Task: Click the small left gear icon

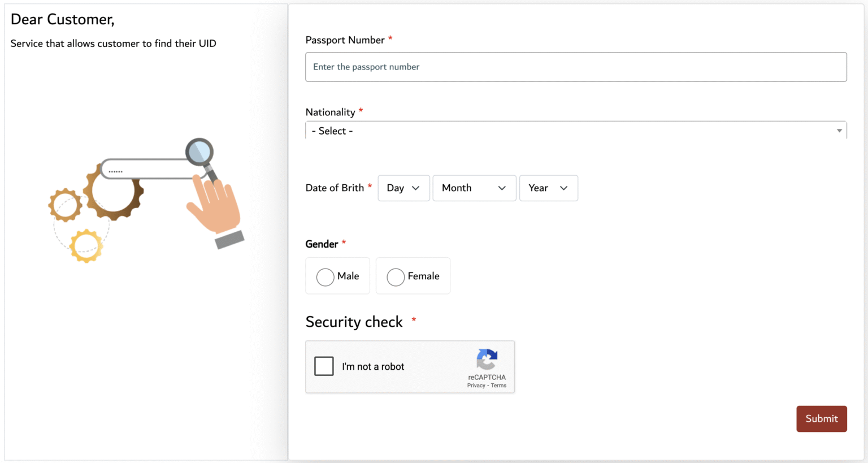Action: 65,205
